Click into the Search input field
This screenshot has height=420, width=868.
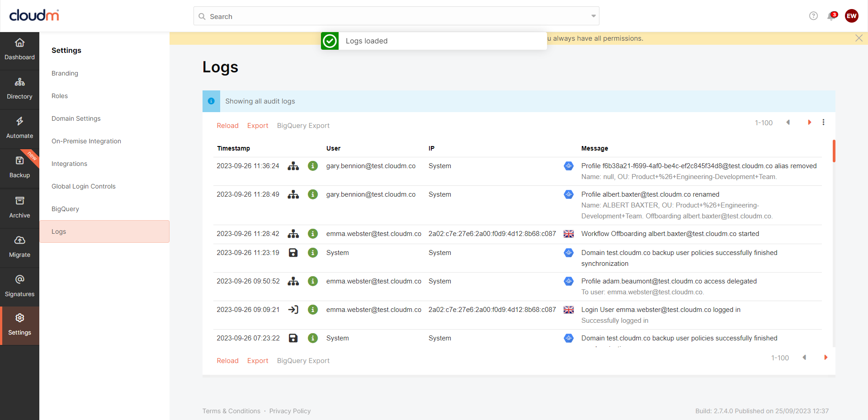[x=396, y=16]
